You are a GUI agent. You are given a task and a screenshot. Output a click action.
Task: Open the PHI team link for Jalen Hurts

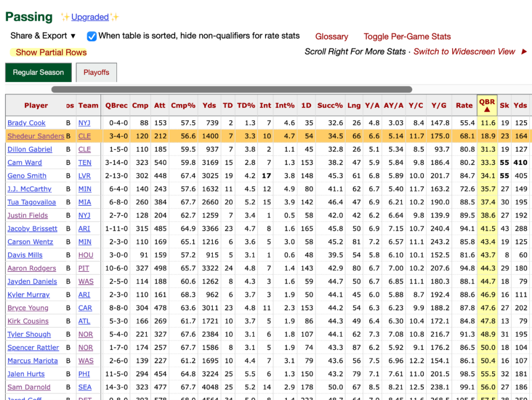[84, 374]
